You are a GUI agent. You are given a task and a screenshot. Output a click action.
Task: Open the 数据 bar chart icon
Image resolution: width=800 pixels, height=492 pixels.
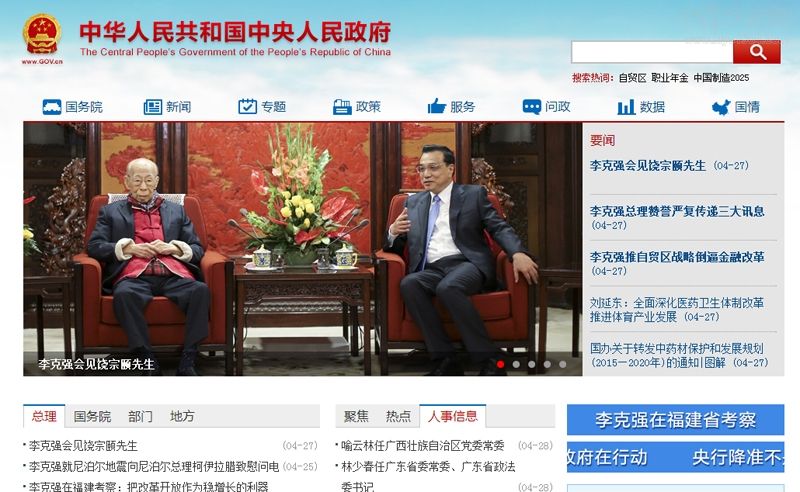[626, 107]
